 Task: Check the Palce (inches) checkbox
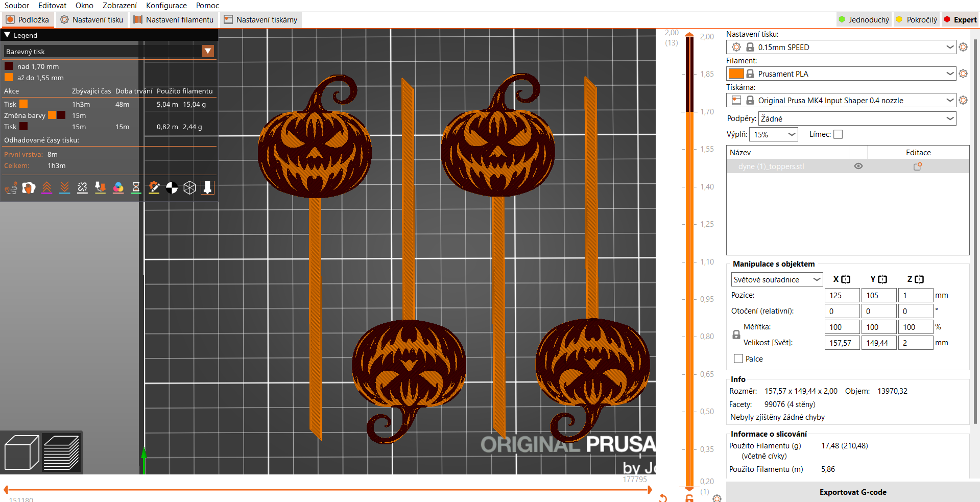tap(738, 358)
